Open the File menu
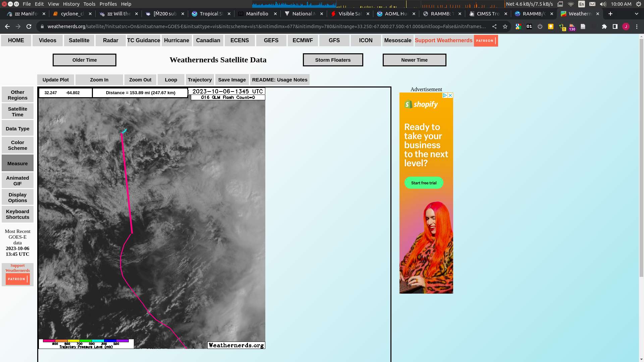 click(x=27, y=4)
